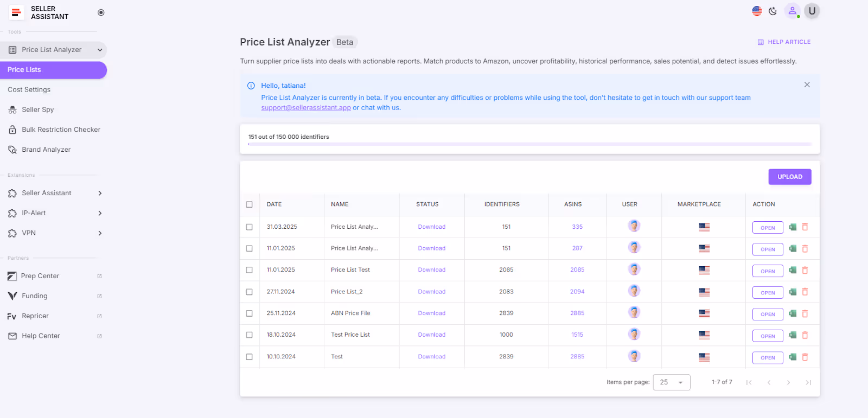The width and height of the screenshot is (868, 418).
Task: Expand the IP-Alert extension submenu
Action: pyautogui.click(x=100, y=214)
